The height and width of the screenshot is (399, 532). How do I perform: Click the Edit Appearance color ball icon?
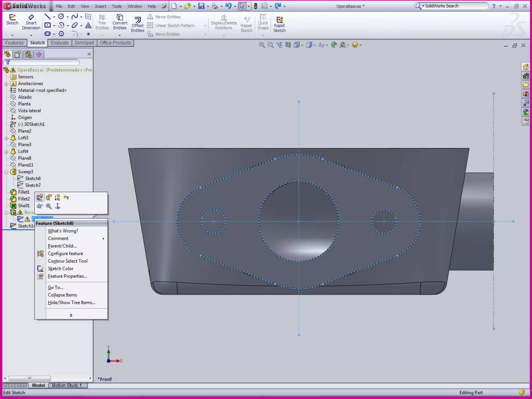(x=334, y=45)
